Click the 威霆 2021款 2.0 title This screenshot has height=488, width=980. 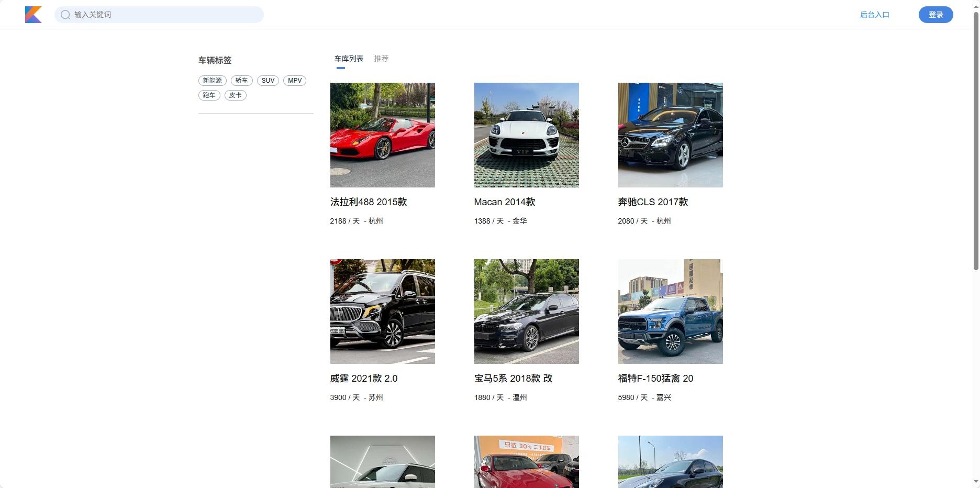coord(364,379)
